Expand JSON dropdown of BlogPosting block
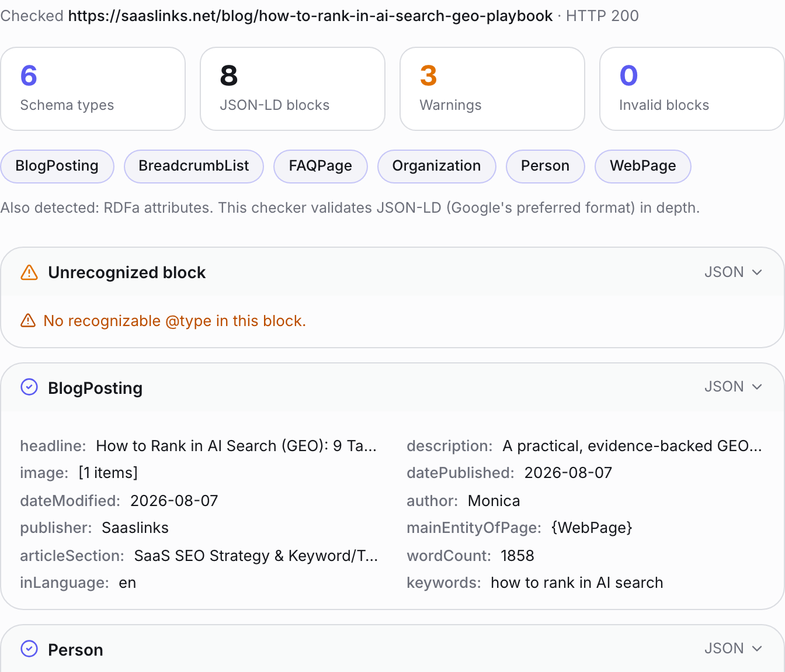Screen dimensions: 785x672 pyautogui.click(x=733, y=386)
